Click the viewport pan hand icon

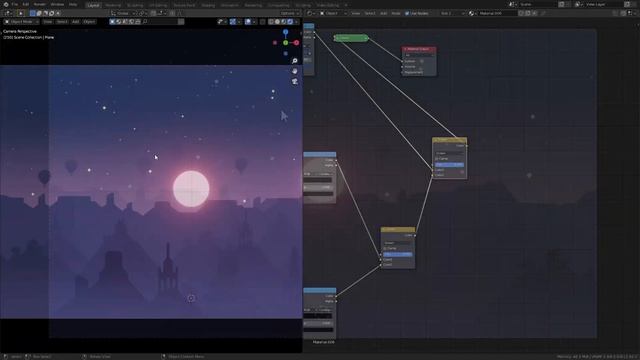pyautogui.click(x=295, y=71)
